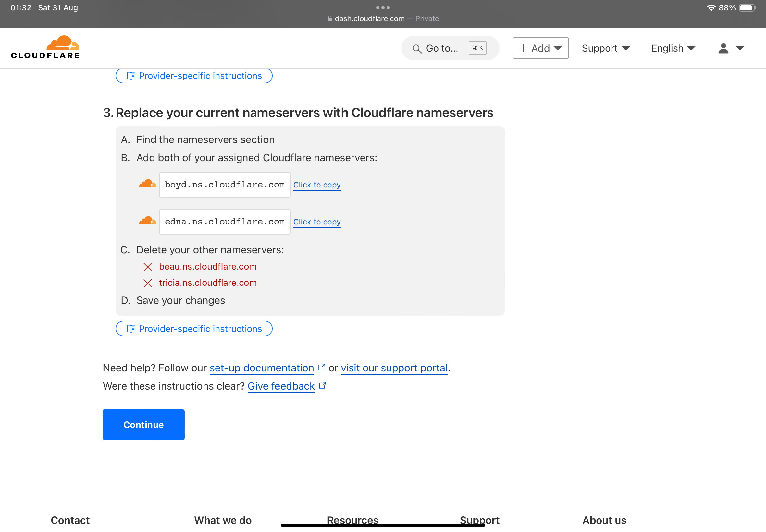Click the external link icon after set-up documentation

[x=322, y=367]
